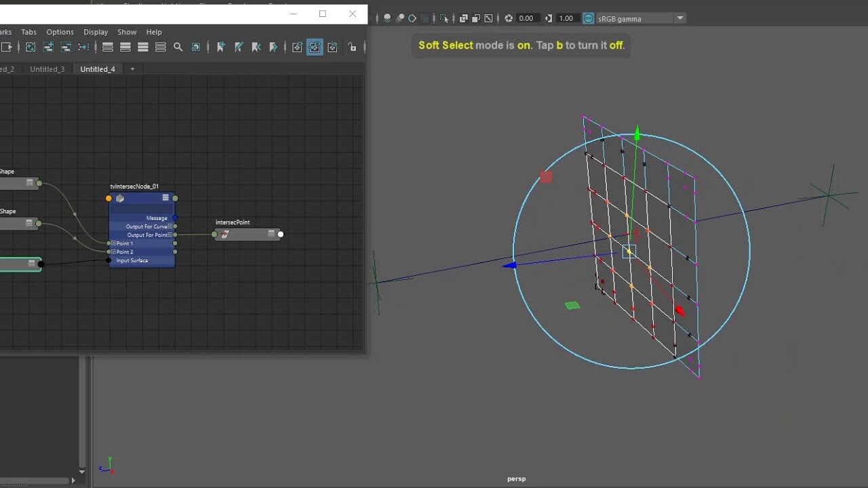This screenshot has width=868, height=488.
Task: Open the sRGB gamma dropdown
Action: click(679, 18)
